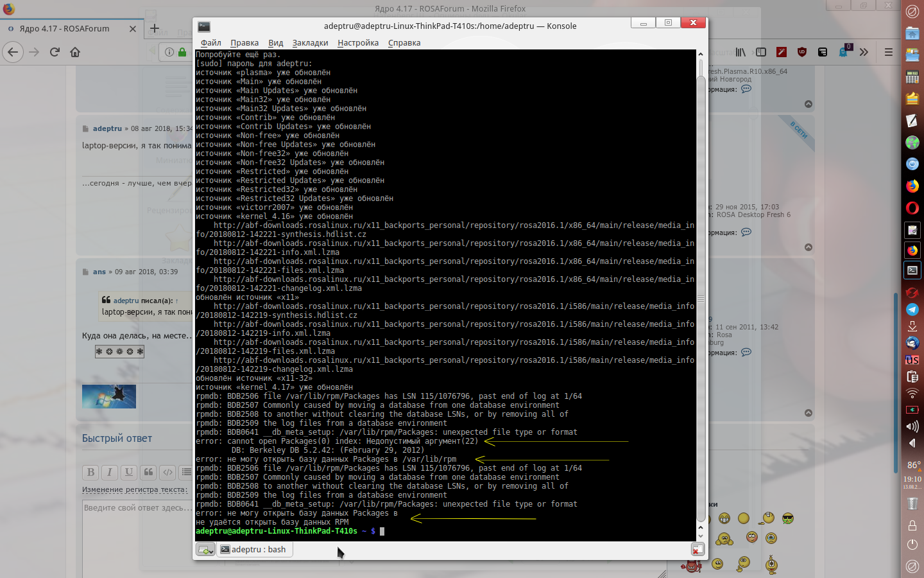Screen dimensions: 924x578
Task: Go forward in Firefox
Action: tap(34, 52)
